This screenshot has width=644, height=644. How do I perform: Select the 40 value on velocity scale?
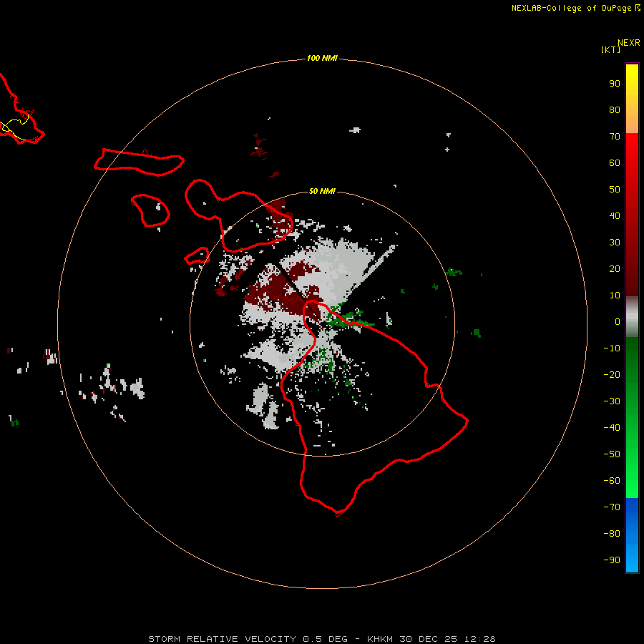[x=615, y=215]
